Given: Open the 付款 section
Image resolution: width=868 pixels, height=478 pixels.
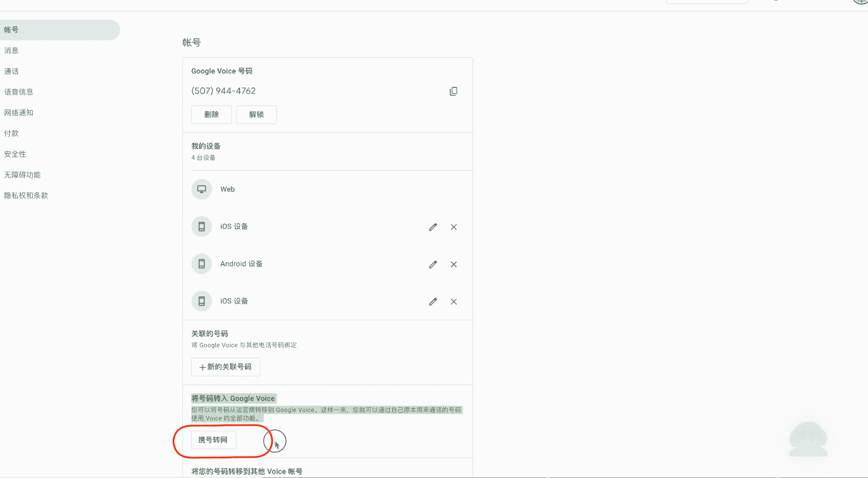Looking at the screenshot, I should click(x=12, y=133).
